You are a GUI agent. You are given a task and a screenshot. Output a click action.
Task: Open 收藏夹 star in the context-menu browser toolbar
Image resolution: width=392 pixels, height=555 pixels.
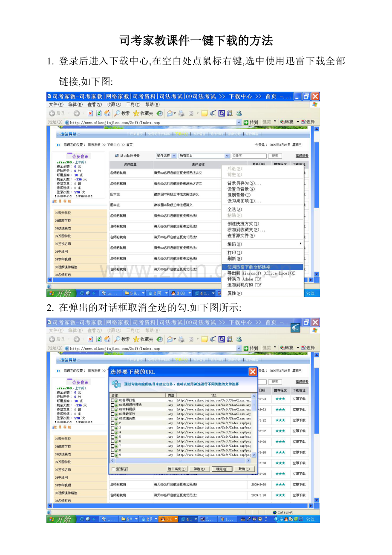click(x=136, y=113)
